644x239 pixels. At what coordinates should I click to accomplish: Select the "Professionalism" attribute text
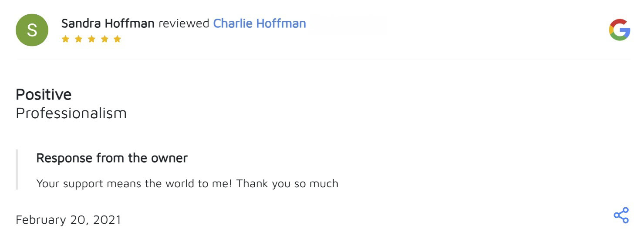(x=71, y=113)
